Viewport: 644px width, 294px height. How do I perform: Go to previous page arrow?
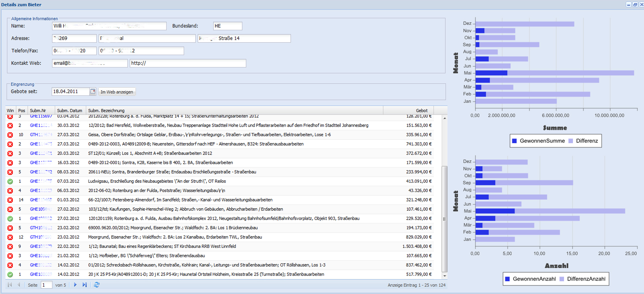coord(19,285)
